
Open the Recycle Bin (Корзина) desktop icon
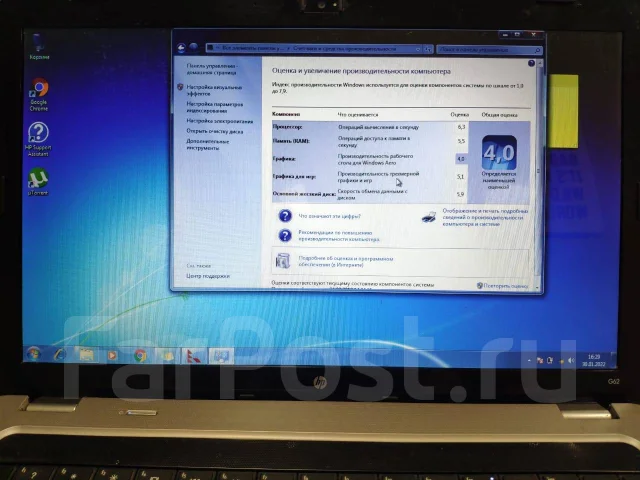(x=39, y=47)
